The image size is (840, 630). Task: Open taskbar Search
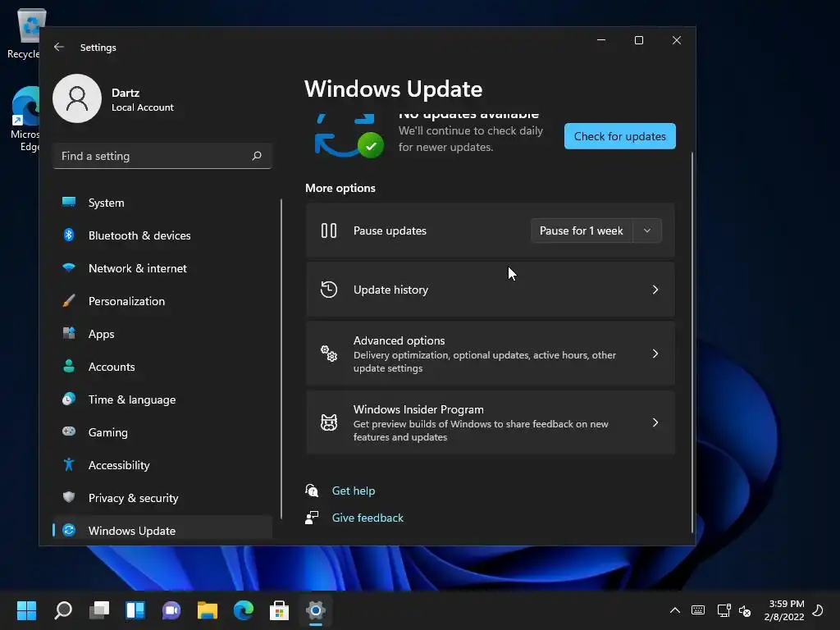(x=63, y=609)
